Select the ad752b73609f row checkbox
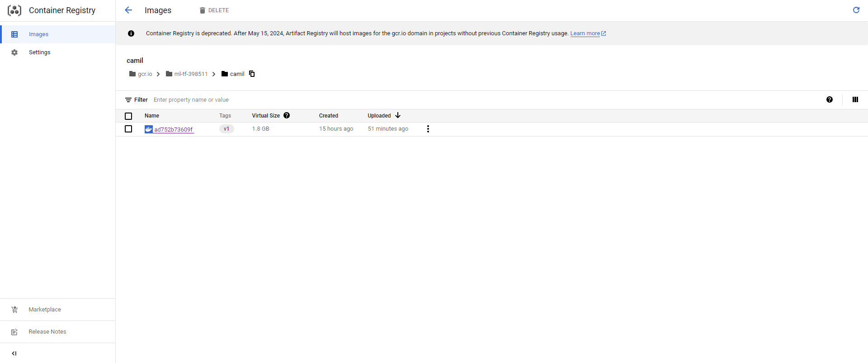Screen dimensions: 868x363 [128, 129]
